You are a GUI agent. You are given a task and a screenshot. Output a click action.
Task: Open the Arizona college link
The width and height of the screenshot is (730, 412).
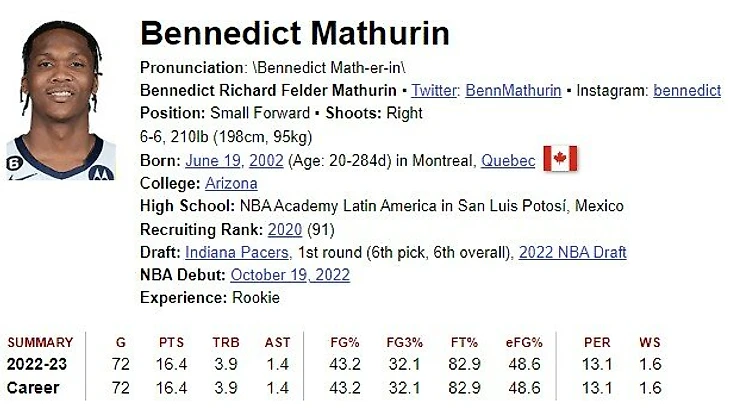[x=231, y=183]
